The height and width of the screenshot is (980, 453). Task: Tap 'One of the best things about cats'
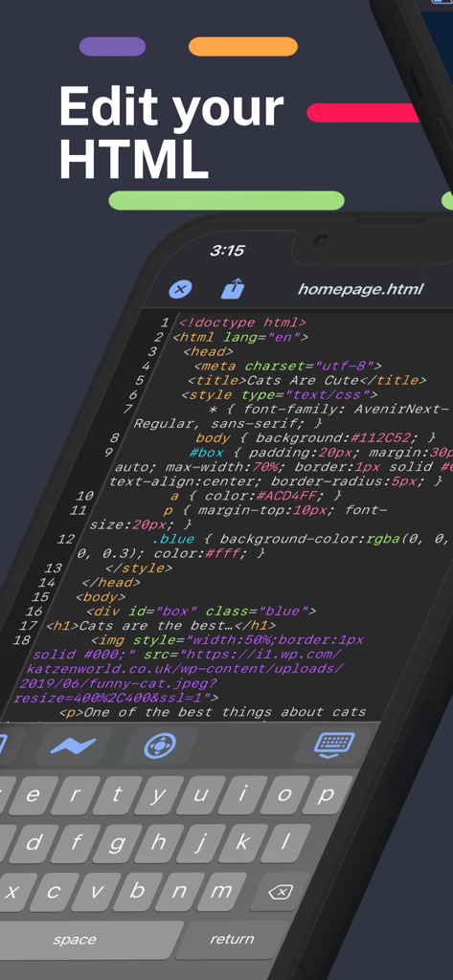[225, 711]
